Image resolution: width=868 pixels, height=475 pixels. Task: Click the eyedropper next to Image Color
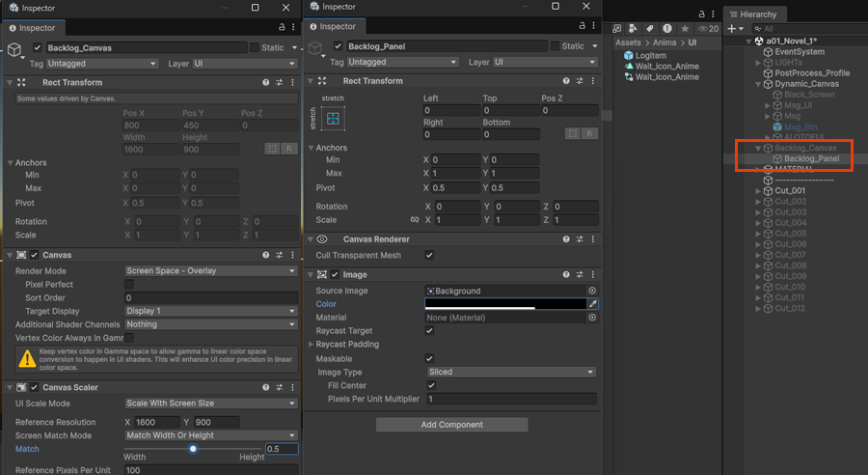coord(593,304)
